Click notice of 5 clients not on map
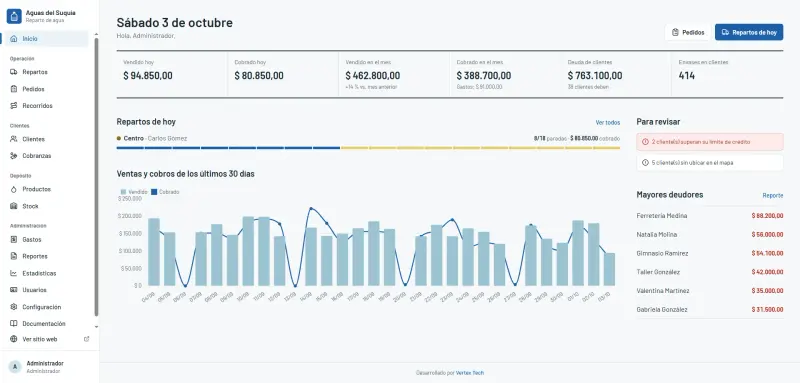This screenshot has width=800, height=383. click(x=710, y=163)
